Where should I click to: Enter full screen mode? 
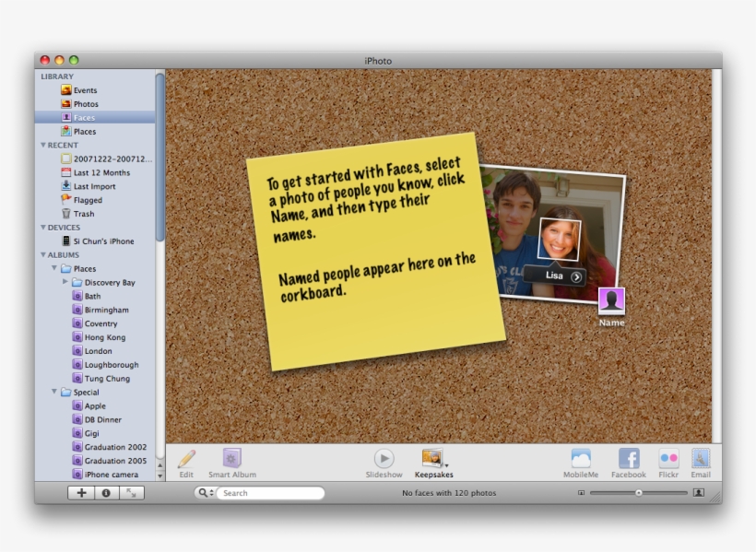coord(131,493)
